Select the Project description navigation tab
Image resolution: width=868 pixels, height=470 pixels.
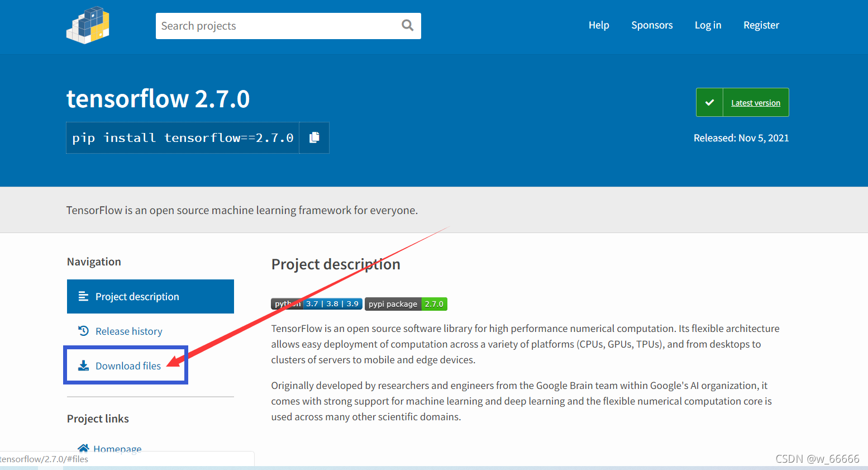click(150, 296)
